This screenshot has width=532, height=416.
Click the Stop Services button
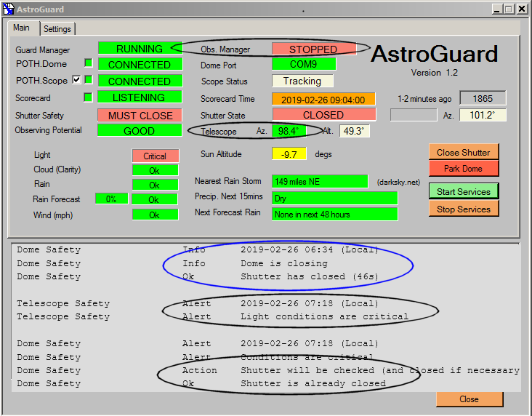(464, 209)
